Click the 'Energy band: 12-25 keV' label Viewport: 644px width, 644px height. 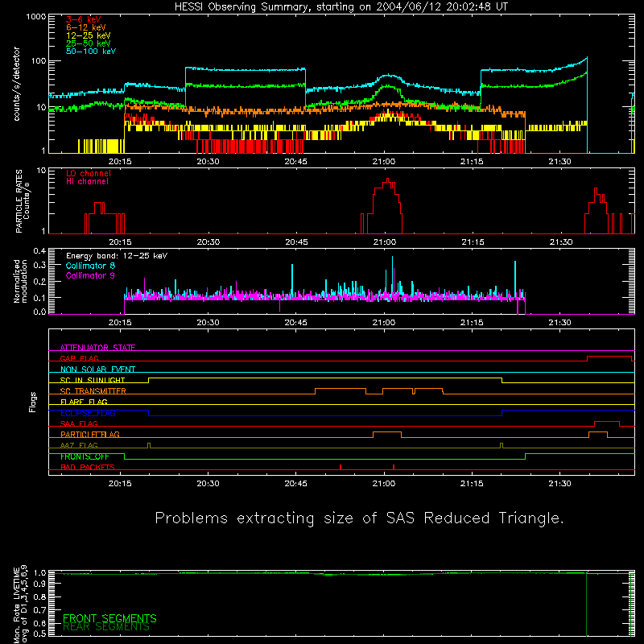pyautogui.click(x=117, y=256)
